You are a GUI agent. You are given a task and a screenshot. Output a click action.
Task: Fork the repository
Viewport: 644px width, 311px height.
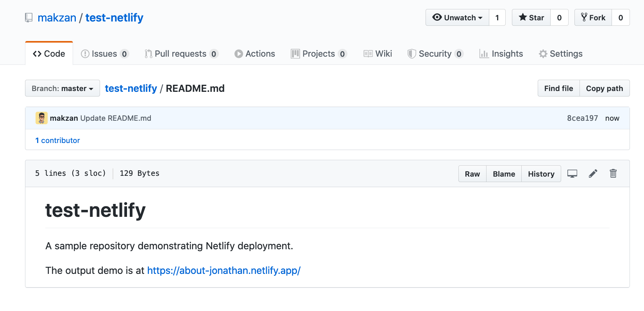coord(593,18)
